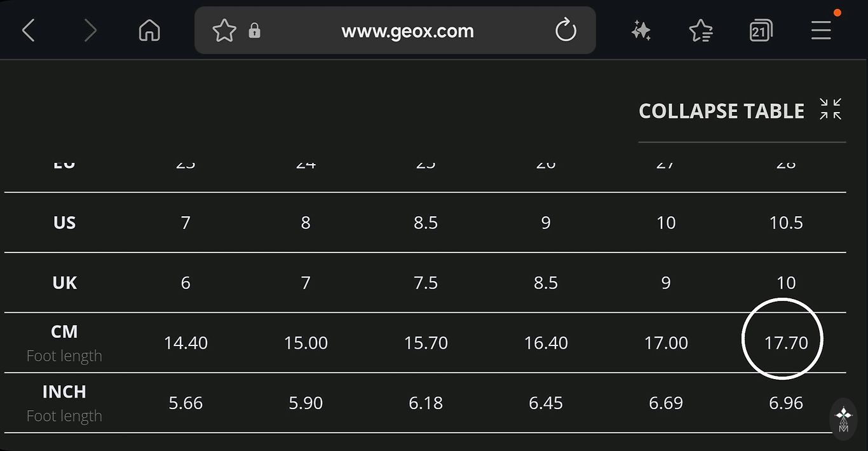Screen dimensions: 868x451
Task: Select the US size 10.5 cell
Action: click(785, 223)
